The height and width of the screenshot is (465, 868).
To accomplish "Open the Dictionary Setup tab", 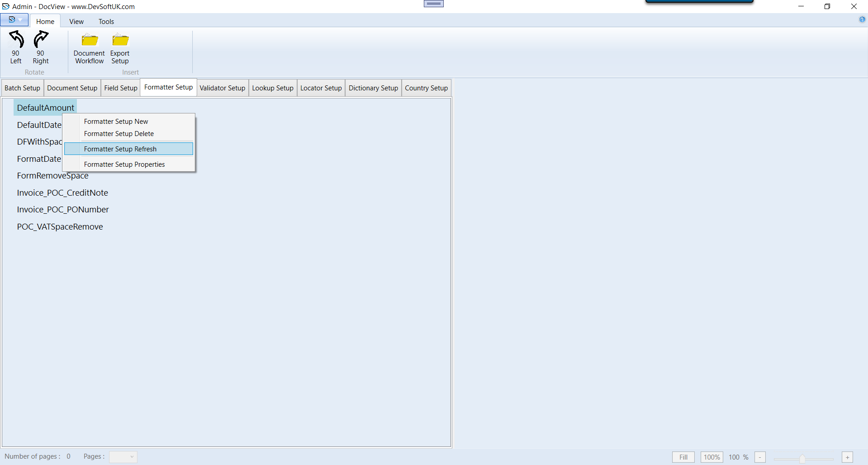I will point(373,88).
